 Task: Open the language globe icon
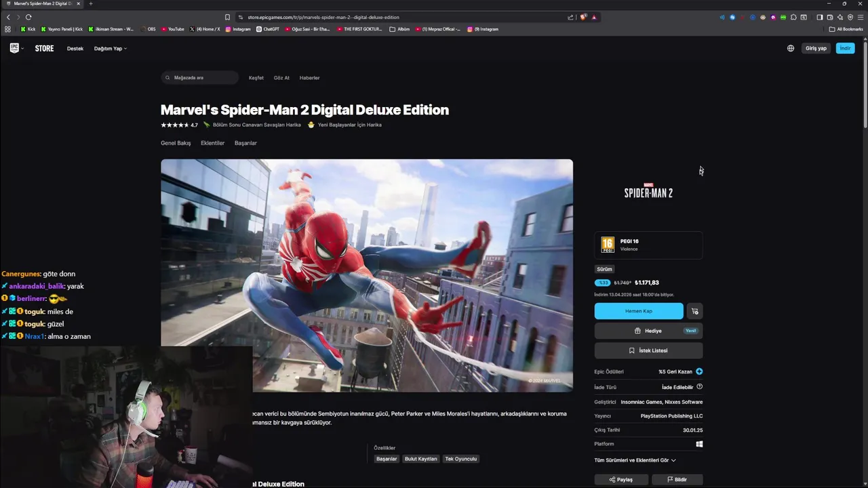click(x=791, y=48)
